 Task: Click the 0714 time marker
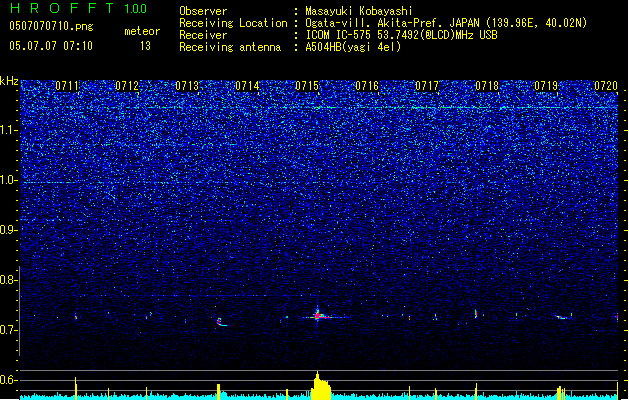247,86
